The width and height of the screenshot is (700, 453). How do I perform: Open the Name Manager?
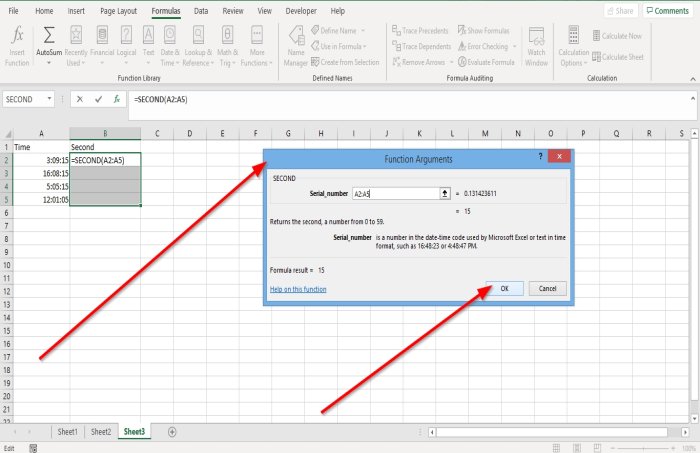click(296, 46)
